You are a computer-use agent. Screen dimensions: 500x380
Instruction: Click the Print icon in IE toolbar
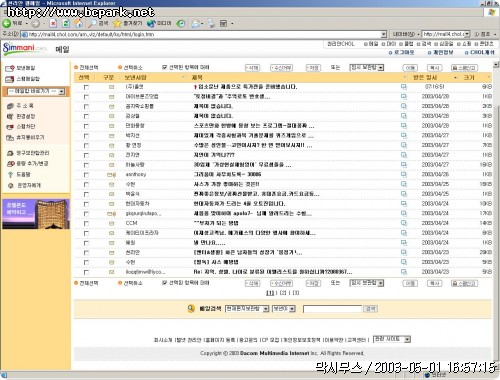pyautogui.click(x=211, y=23)
